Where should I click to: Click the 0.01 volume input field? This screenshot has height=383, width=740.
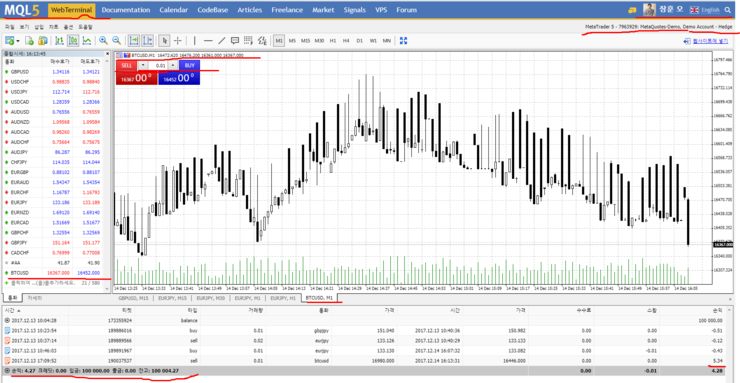point(158,65)
